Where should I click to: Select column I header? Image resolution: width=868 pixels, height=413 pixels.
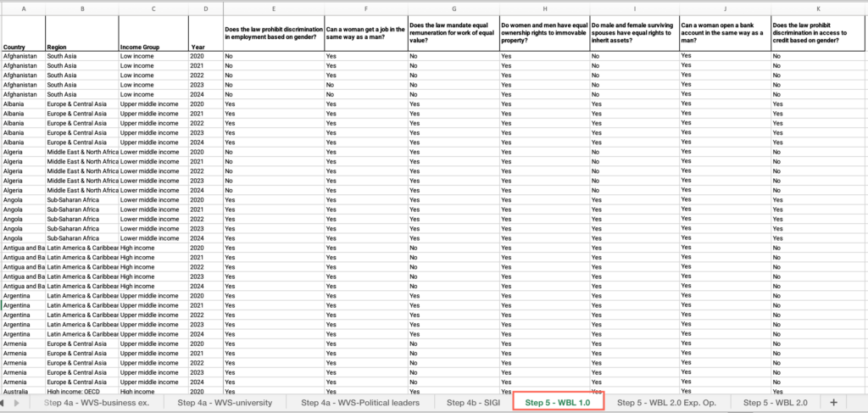pyautogui.click(x=634, y=8)
